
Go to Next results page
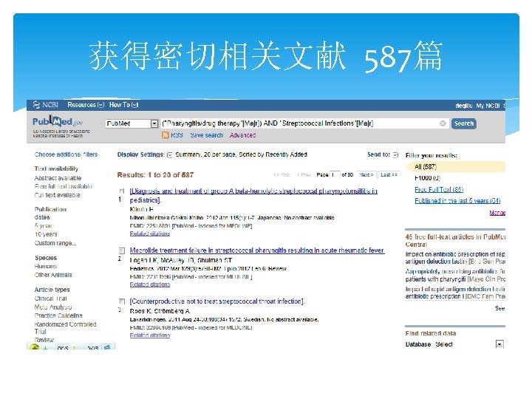pos(366,174)
